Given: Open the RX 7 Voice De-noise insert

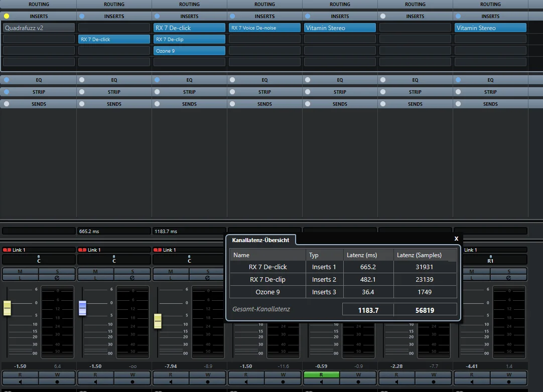Looking at the screenshot, I should coord(264,28).
